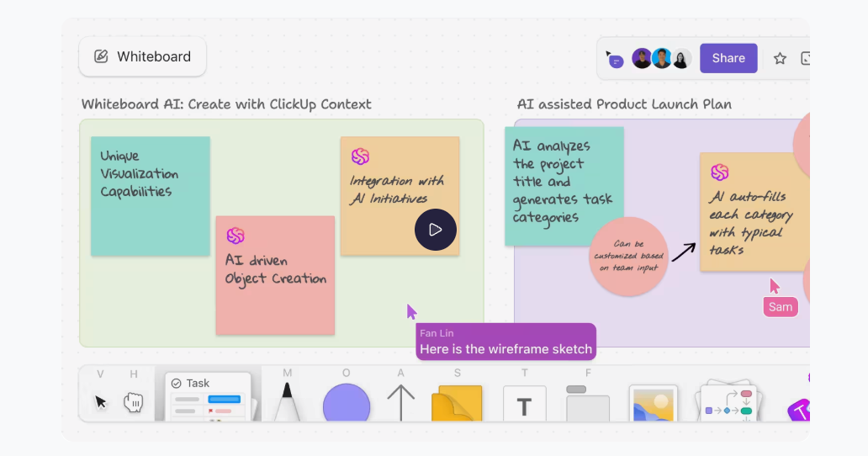Click AI brain icon on auto-fills note
The width and height of the screenshot is (868, 456).
[x=719, y=172]
